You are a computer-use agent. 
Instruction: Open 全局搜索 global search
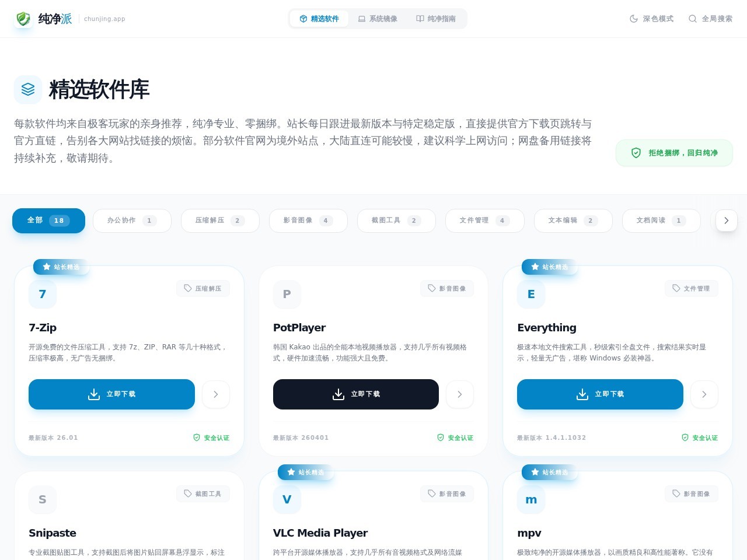(x=710, y=19)
